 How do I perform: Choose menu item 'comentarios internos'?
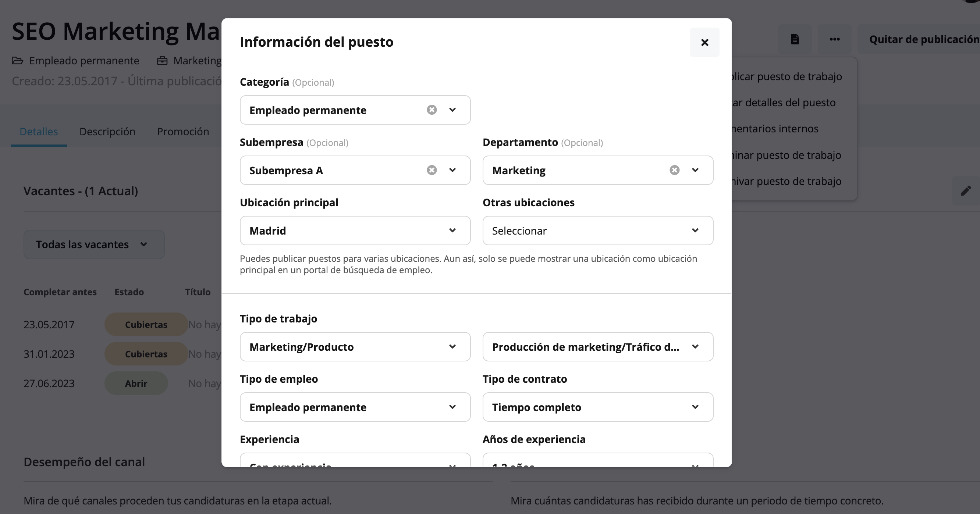point(775,129)
